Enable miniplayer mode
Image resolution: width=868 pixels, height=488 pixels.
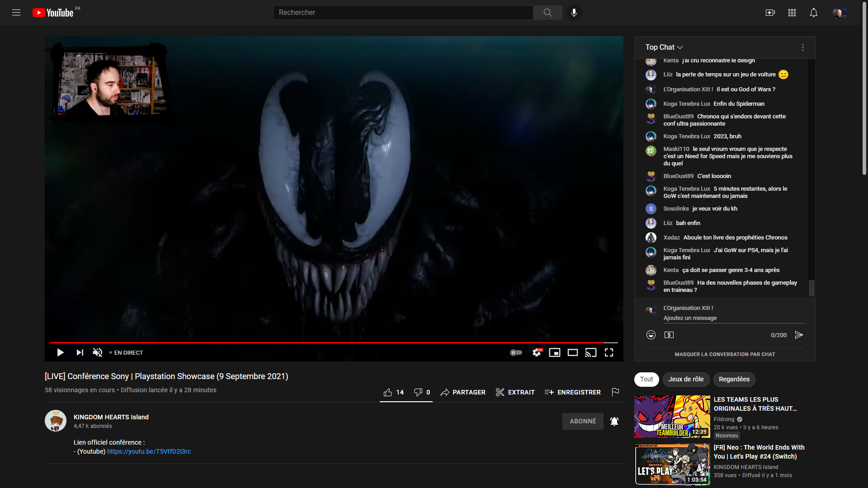point(555,352)
